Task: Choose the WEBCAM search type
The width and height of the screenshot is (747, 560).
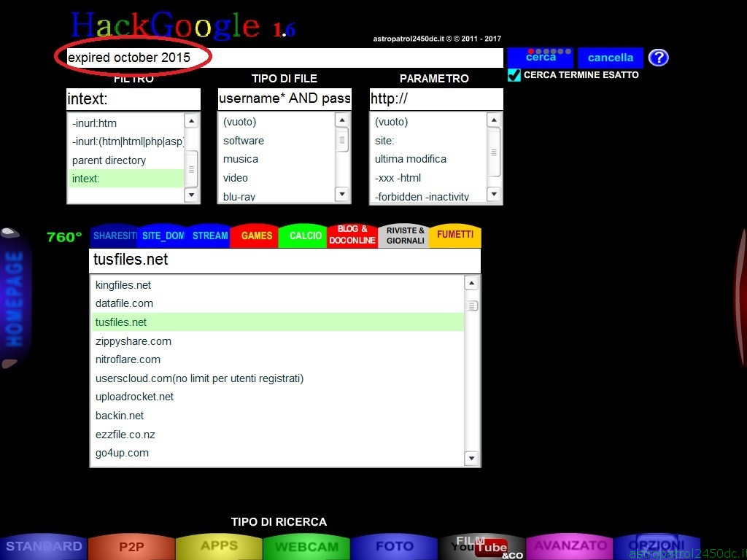Action: 307,547
